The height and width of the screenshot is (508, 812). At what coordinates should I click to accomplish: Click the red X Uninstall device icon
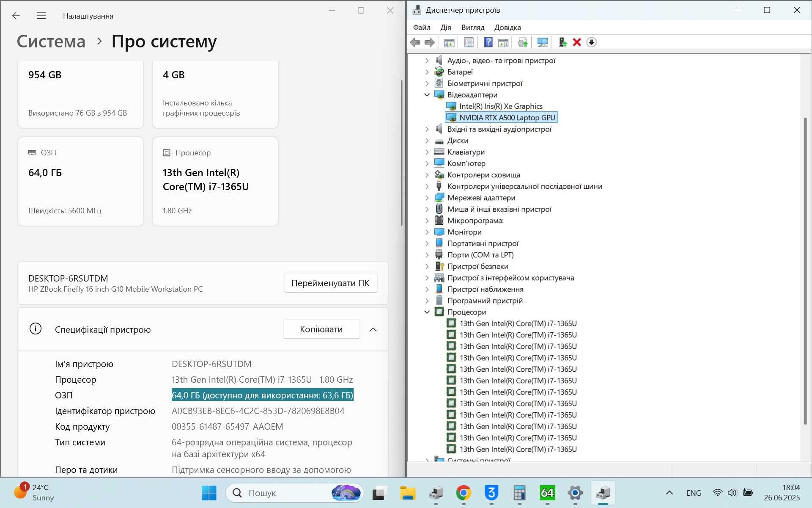click(577, 42)
